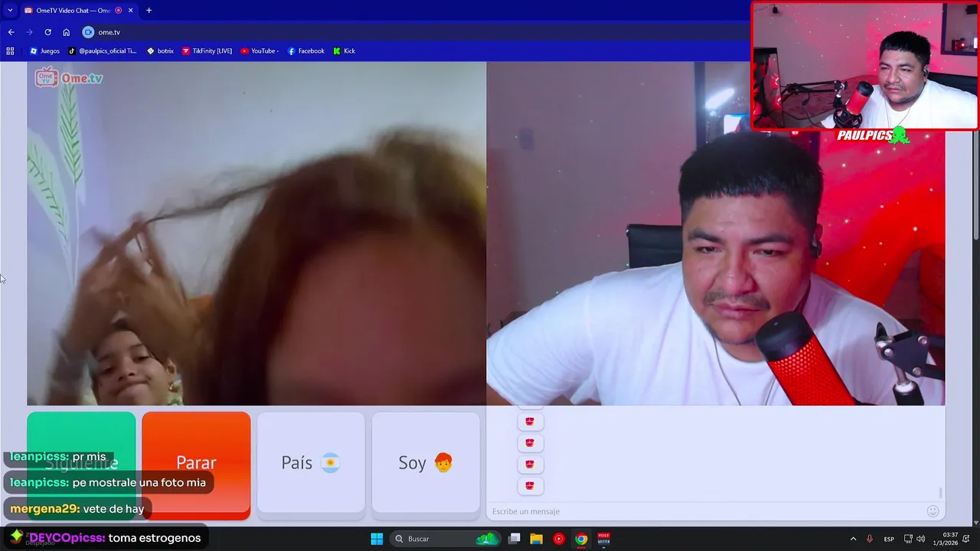
Task: Click the 'toma estrogenos' comment
Action: 106,538
